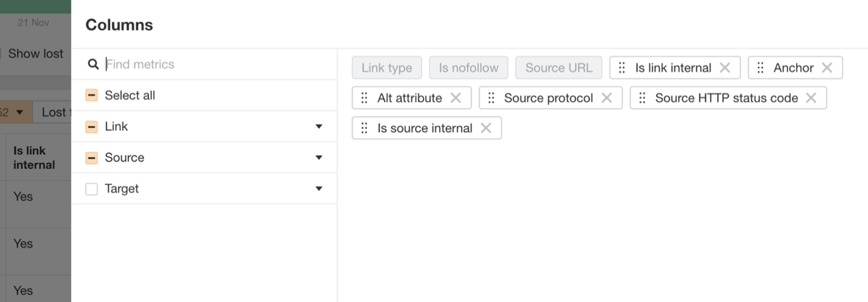This screenshot has height=302, width=868.
Task: Expand the Source metrics group arrow
Action: tap(319, 158)
